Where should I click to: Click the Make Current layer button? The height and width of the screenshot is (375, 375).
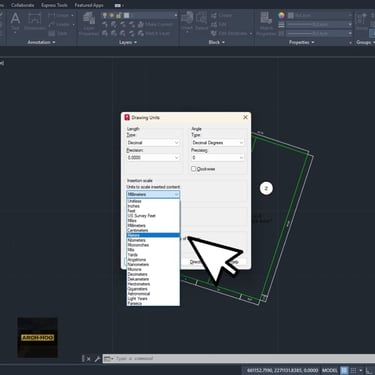coord(156,24)
